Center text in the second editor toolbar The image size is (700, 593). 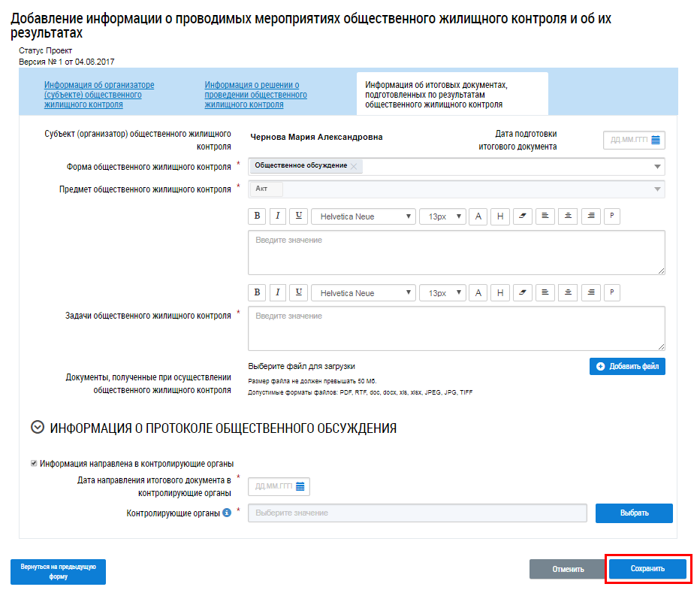point(568,292)
